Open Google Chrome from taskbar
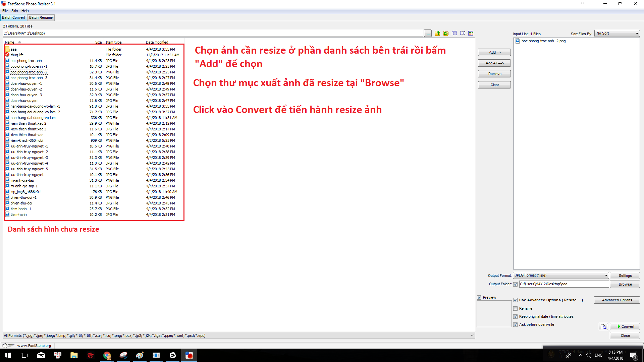644x362 pixels. click(107, 355)
